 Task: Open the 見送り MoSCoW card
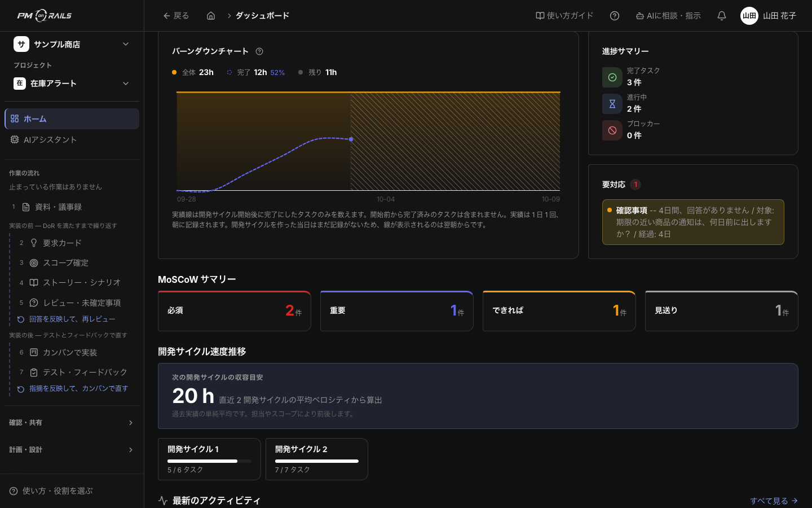[721, 310]
